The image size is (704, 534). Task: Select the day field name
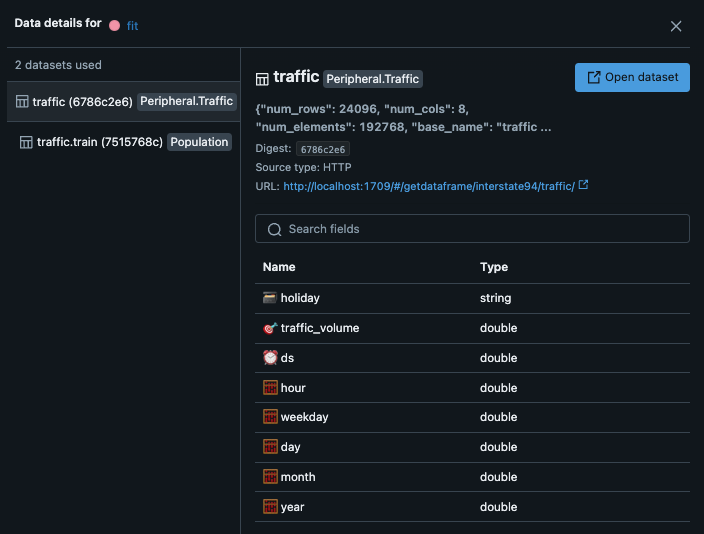click(290, 447)
